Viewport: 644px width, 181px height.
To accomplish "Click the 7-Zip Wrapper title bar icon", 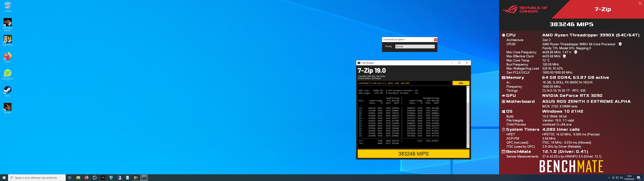I will (359, 63).
